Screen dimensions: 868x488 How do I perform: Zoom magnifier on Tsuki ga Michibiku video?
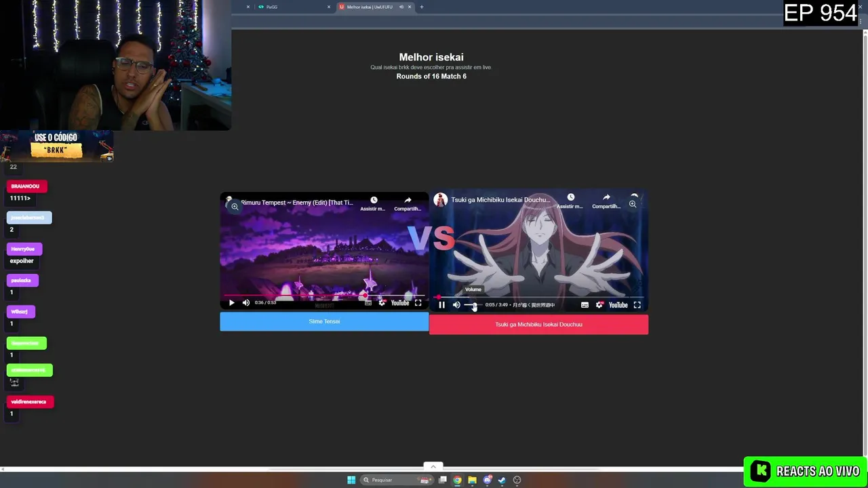[633, 203]
